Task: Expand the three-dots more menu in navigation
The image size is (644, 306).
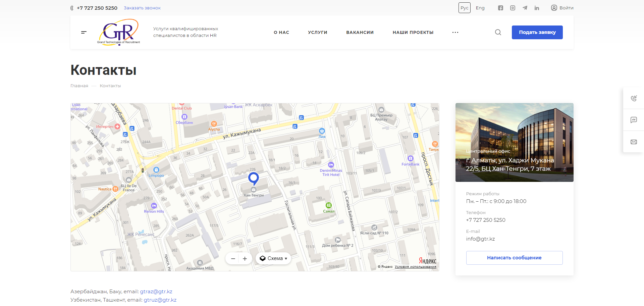Action: point(455,32)
